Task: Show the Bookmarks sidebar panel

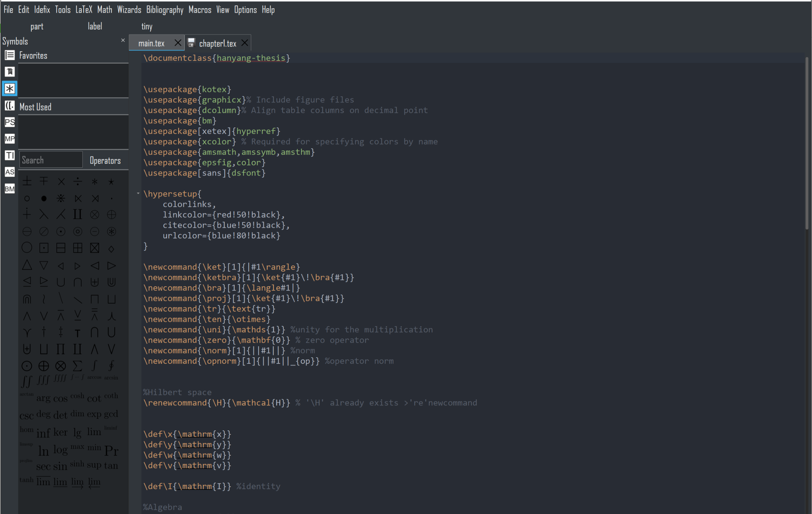Action: (10, 72)
